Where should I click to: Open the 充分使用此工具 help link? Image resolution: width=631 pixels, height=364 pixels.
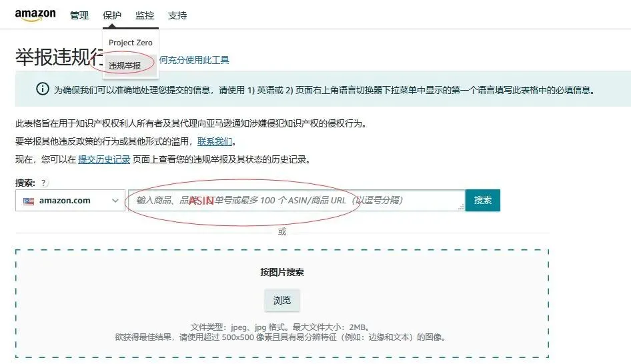coord(194,60)
